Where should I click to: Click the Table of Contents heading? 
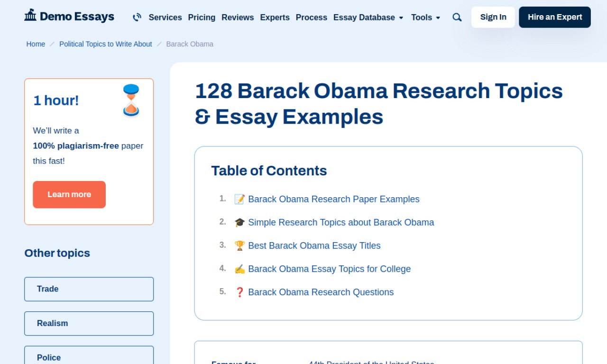pyautogui.click(x=269, y=171)
